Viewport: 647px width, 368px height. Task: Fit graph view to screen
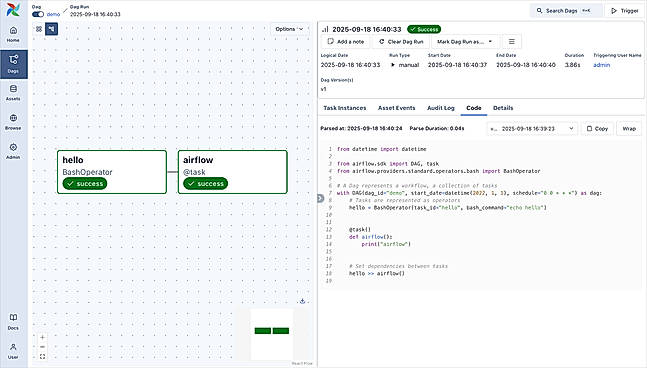(42, 356)
